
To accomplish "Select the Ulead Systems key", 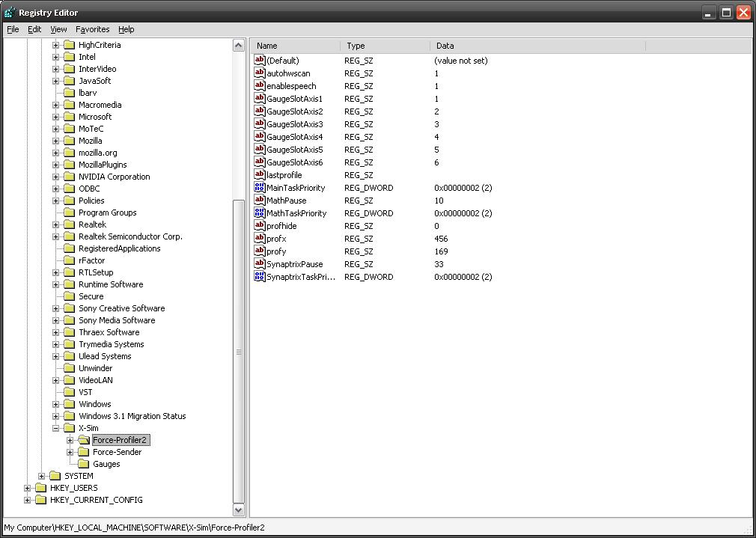I will tap(105, 356).
